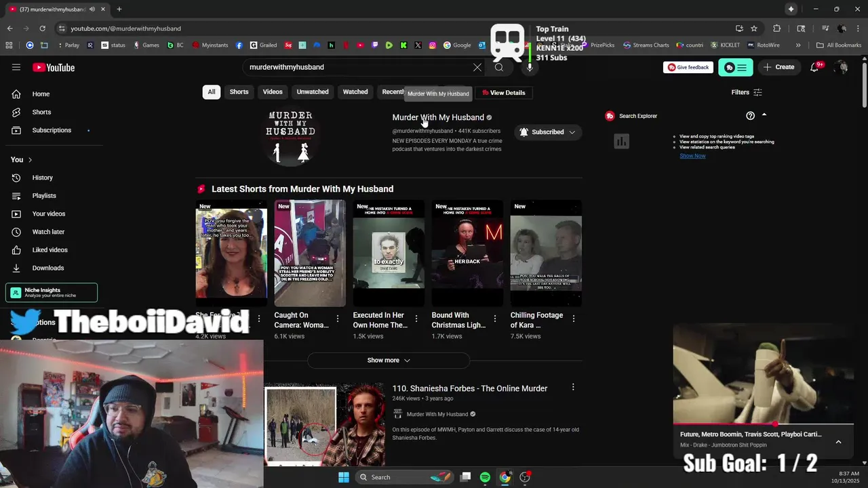Bookmark this page with the star icon

click(754, 28)
